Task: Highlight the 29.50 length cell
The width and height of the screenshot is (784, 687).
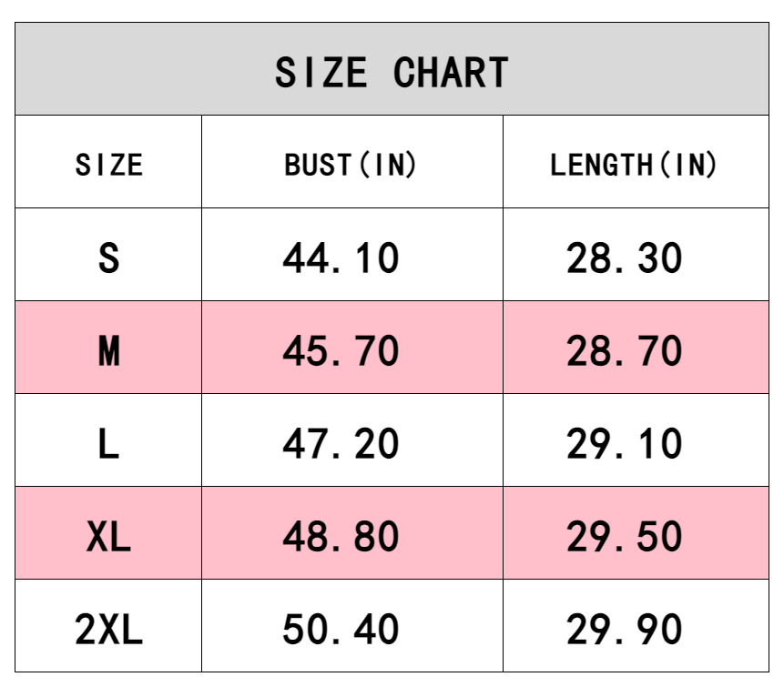Action: (625, 537)
